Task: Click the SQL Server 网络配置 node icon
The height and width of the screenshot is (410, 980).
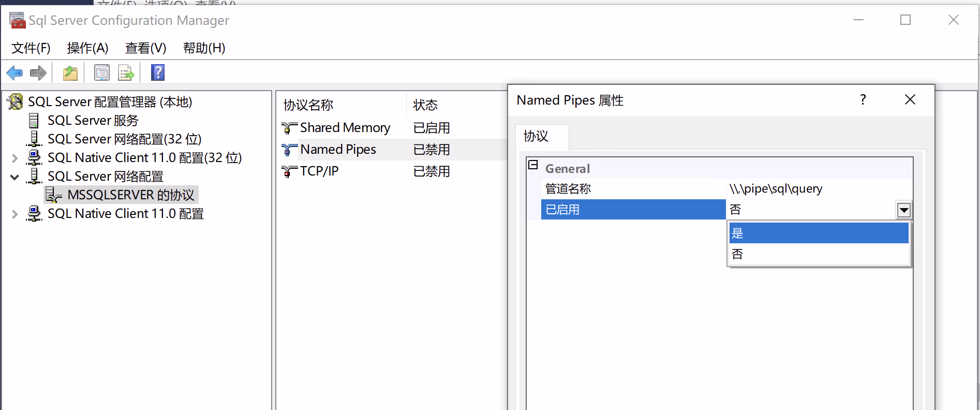Action: tap(34, 176)
